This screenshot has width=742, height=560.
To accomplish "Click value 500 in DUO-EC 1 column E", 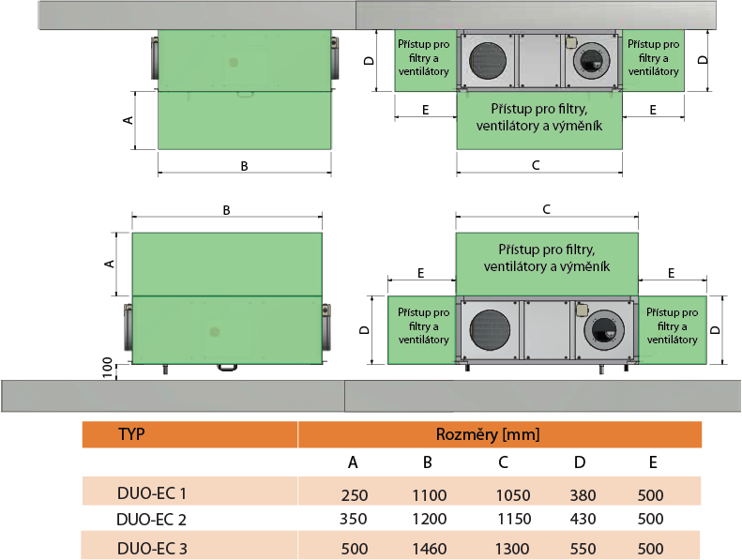I will (651, 495).
